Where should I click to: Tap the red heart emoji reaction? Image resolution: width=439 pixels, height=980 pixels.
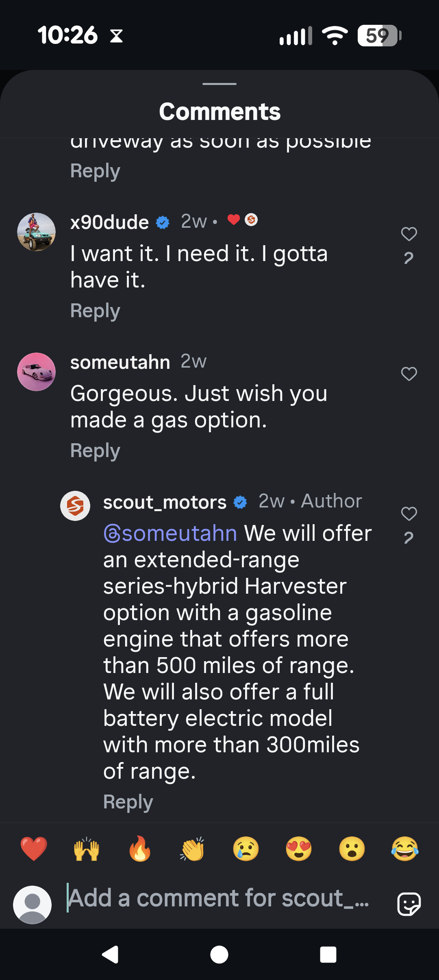pyautogui.click(x=34, y=849)
